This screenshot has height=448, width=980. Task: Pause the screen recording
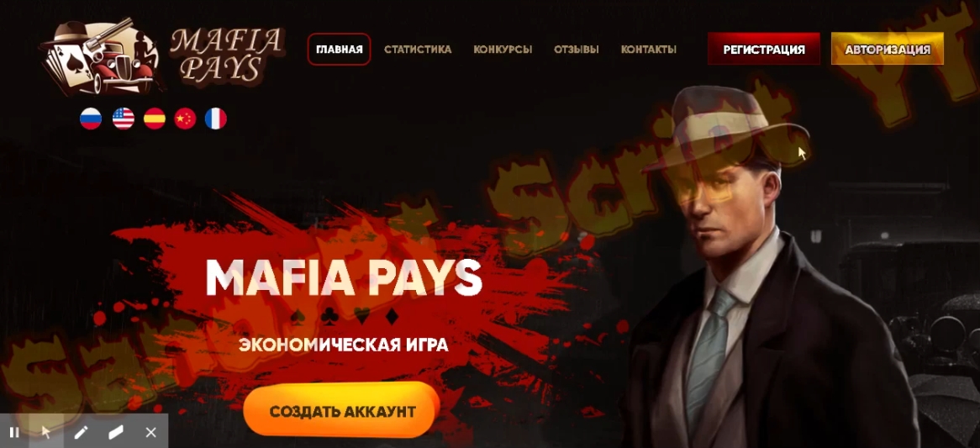14,432
